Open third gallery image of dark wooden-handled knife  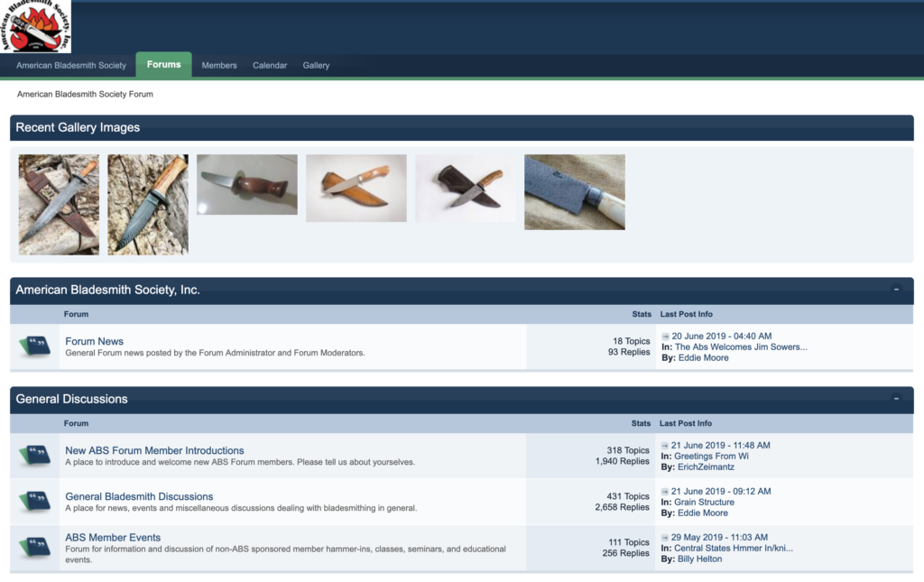coord(247,184)
